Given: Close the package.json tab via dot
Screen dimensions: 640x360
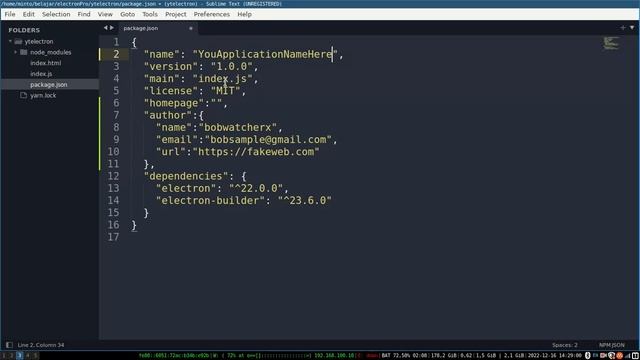Looking at the screenshot, I should (191, 28).
